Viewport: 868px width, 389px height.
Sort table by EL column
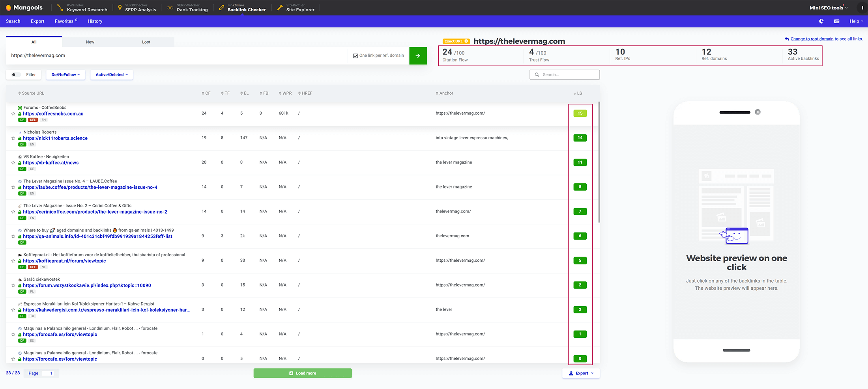[x=245, y=93]
